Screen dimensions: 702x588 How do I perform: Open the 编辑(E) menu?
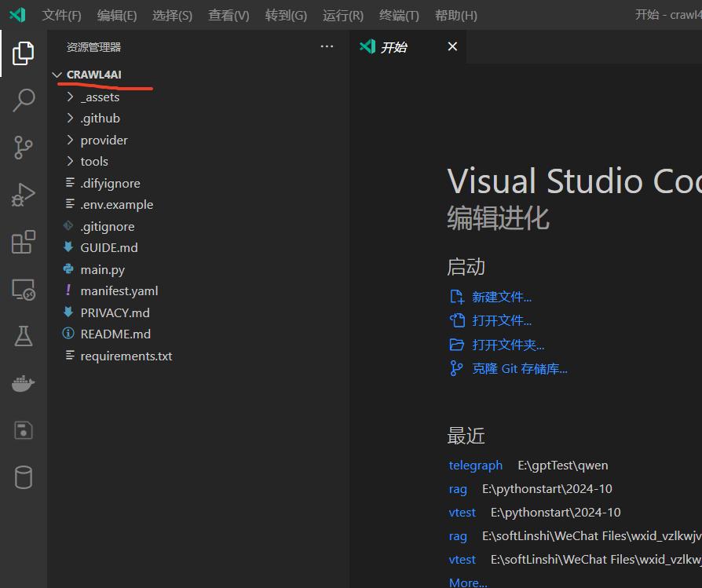pos(117,16)
